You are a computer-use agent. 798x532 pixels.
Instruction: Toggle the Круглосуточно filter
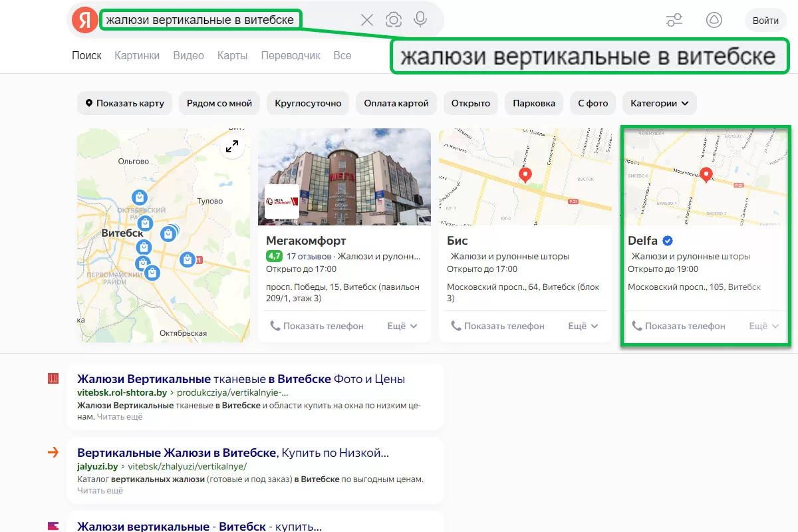tap(309, 103)
